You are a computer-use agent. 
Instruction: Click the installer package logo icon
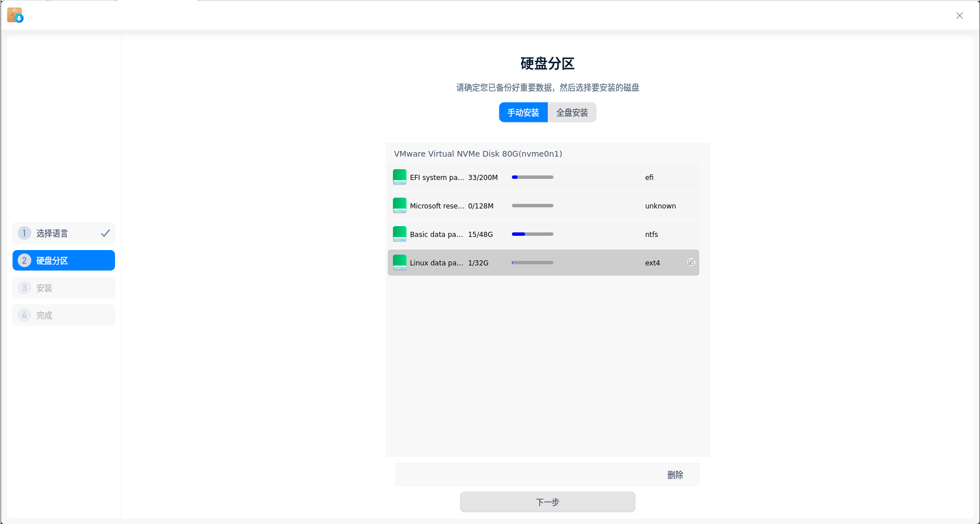coord(14,14)
